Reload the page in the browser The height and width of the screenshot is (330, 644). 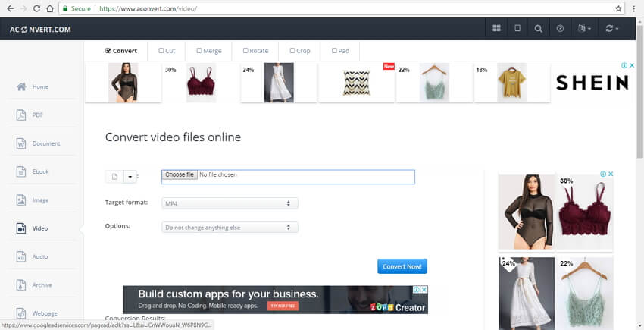[36, 8]
